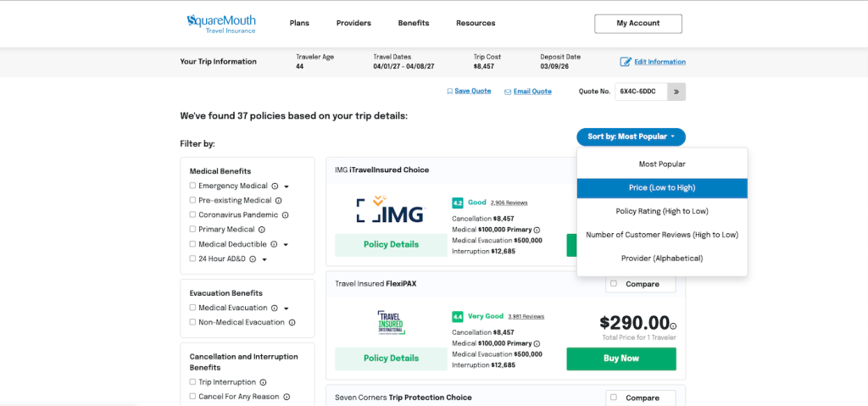
Task: Click the info icon next to the $290.00 price
Action: pyautogui.click(x=674, y=325)
